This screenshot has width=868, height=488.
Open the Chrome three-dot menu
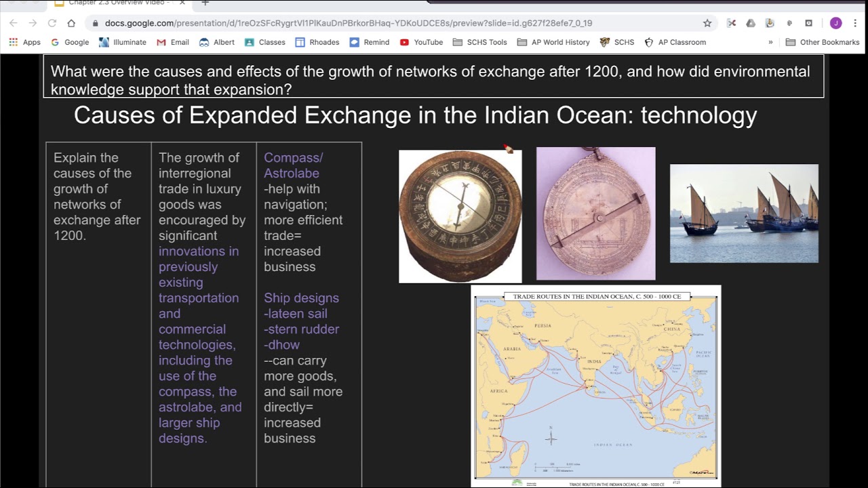tap(855, 23)
